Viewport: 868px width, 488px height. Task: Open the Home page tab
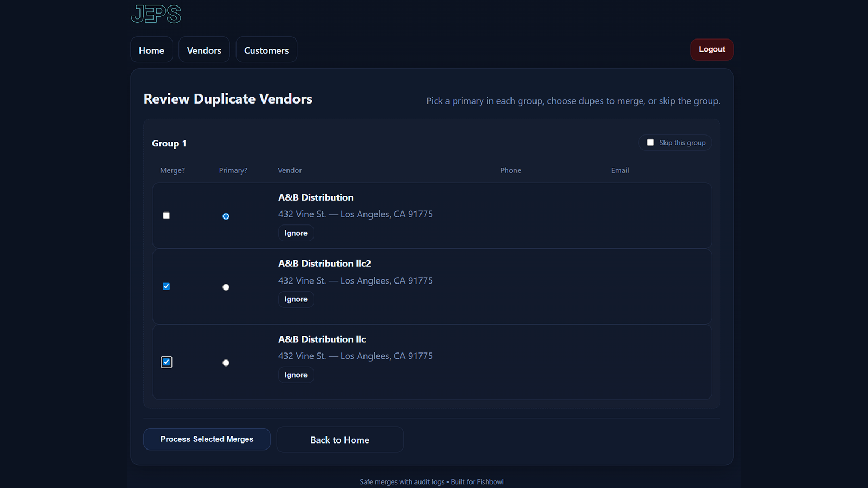tap(151, 50)
